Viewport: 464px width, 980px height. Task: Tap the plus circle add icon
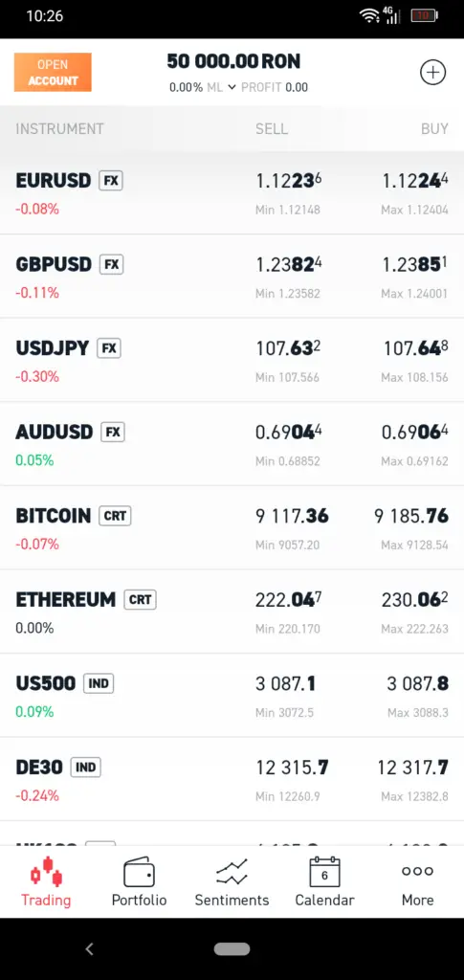[x=432, y=73]
